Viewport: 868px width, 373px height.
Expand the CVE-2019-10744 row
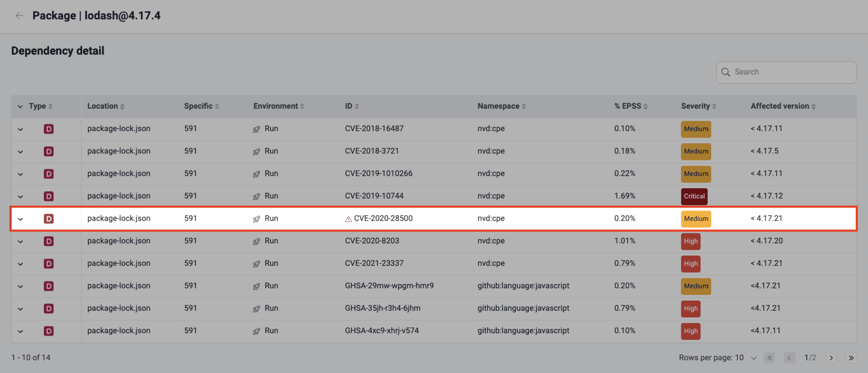point(20,196)
